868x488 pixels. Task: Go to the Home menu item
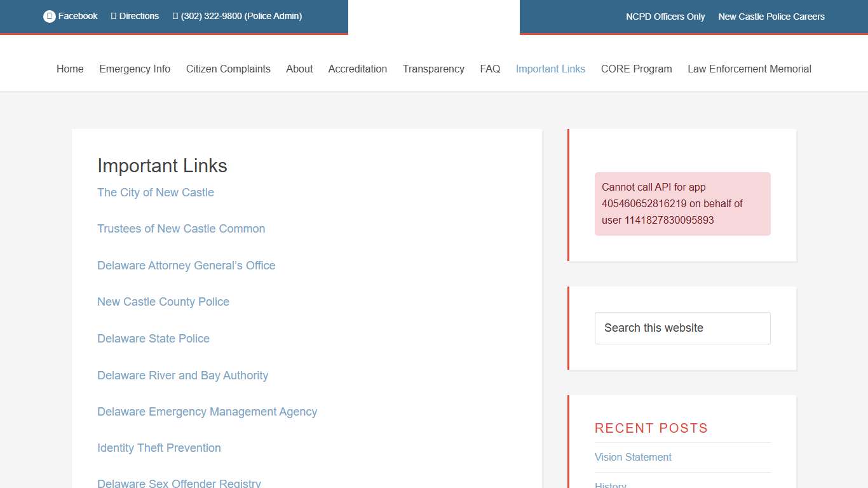point(70,69)
